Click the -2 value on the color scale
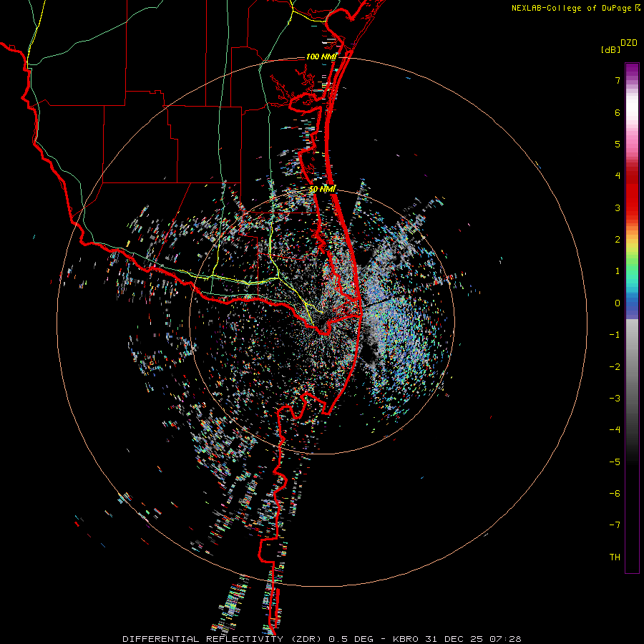 coord(615,367)
